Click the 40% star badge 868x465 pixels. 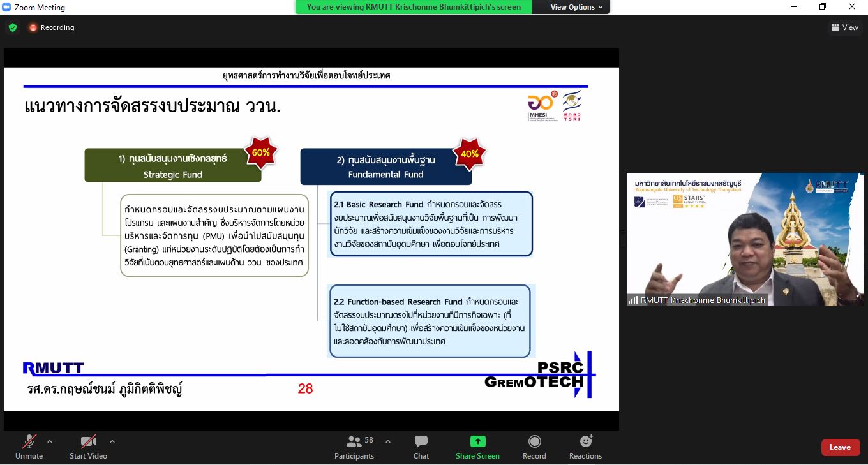(469, 154)
